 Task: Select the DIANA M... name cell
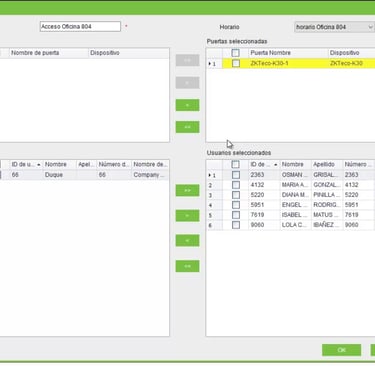[295, 195]
